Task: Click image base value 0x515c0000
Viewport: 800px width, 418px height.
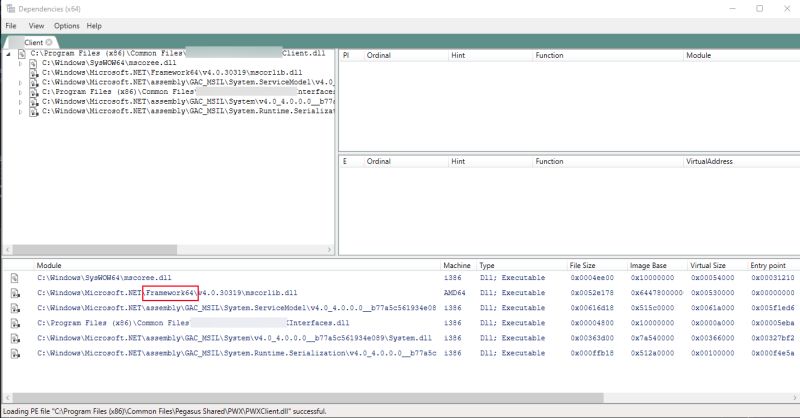Action: point(652,308)
